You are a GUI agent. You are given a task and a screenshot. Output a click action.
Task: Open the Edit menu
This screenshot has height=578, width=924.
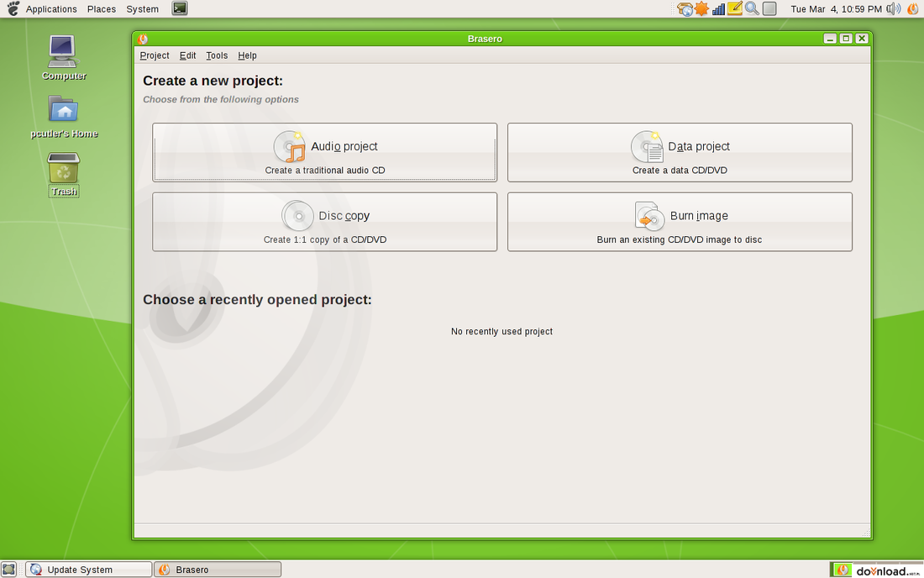coord(187,55)
